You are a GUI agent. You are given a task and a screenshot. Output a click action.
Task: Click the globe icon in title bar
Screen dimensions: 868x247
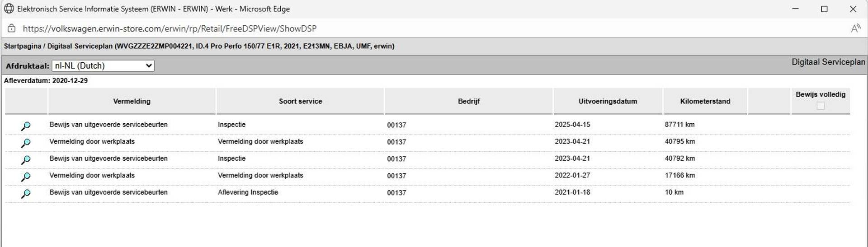click(9, 9)
